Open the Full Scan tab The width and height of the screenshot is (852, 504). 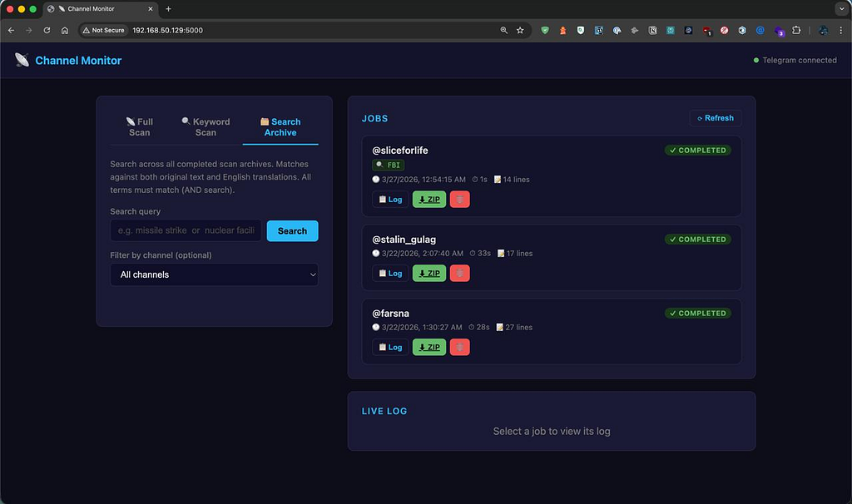point(139,127)
